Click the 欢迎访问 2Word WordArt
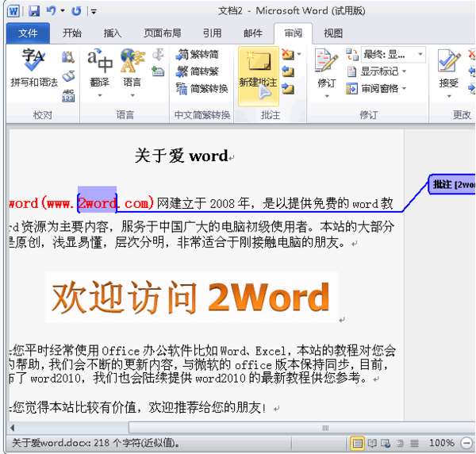476x454 pixels. (x=190, y=297)
